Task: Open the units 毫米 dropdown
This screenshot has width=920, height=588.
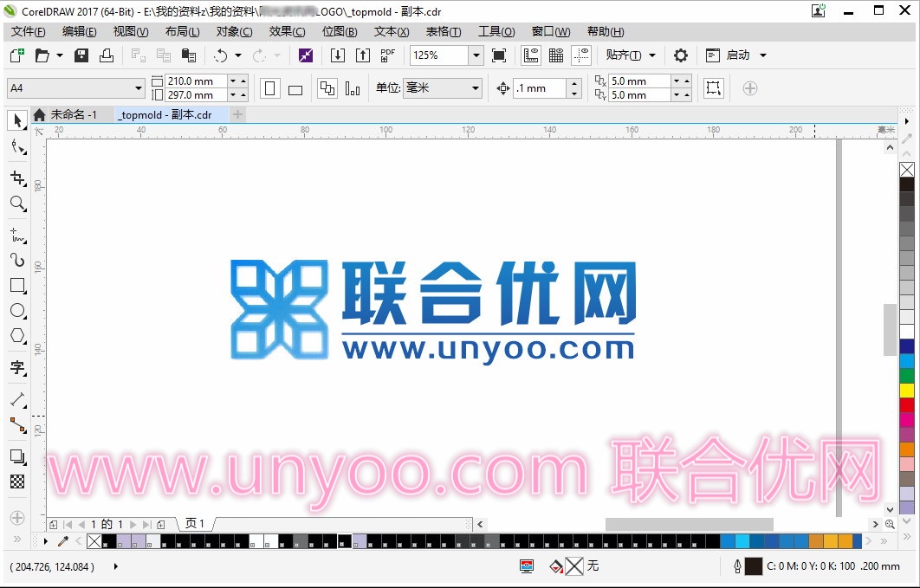Action: click(476, 88)
